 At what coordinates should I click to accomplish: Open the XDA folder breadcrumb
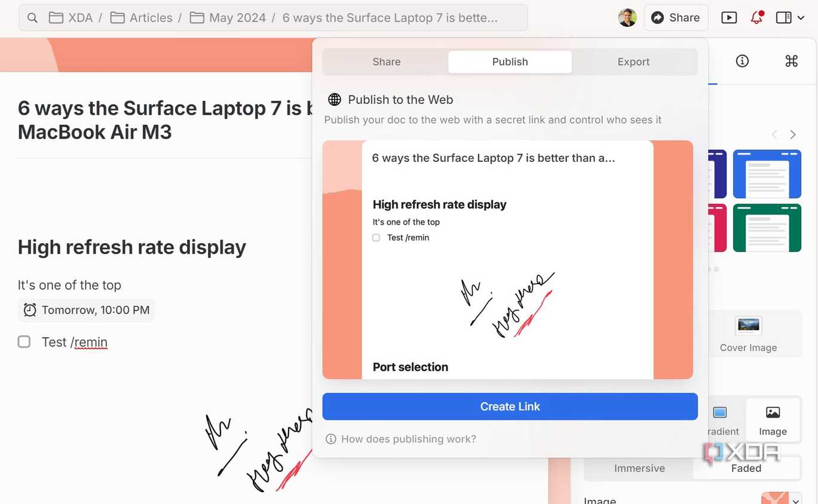(71, 18)
